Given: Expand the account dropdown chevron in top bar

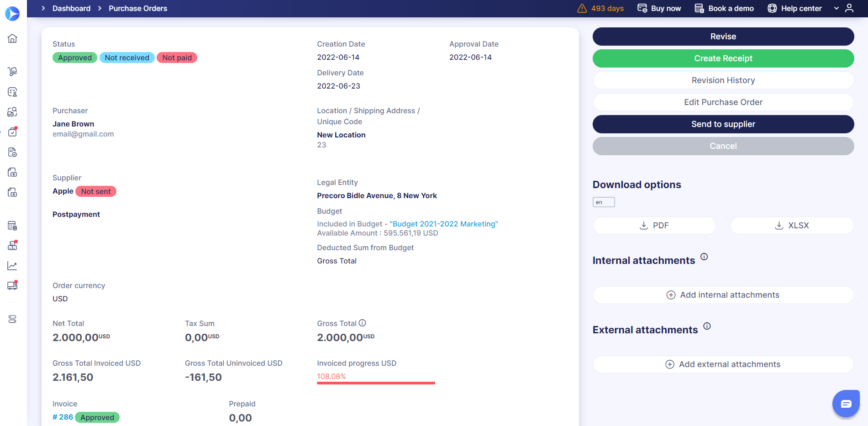Looking at the screenshot, I should (836, 8).
